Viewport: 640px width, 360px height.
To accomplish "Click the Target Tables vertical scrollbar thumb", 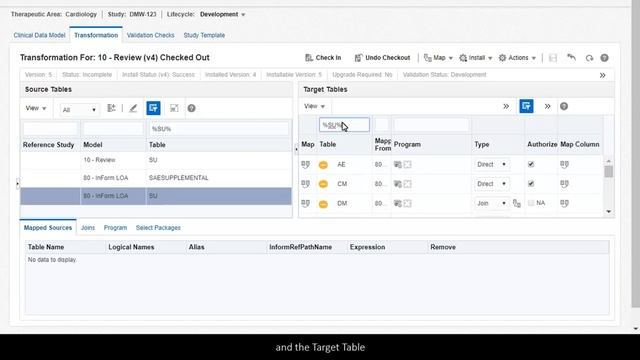I will tap(609, 171).
